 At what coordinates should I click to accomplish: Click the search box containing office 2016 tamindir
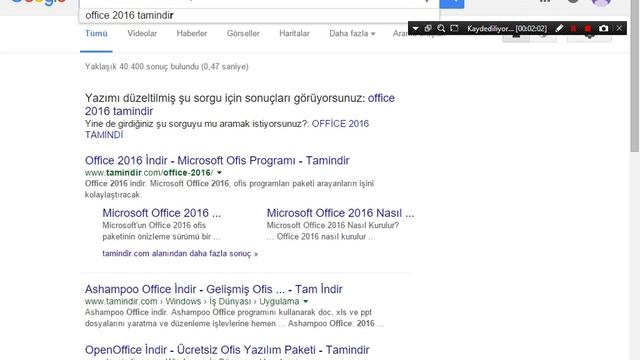pos(259,16)
